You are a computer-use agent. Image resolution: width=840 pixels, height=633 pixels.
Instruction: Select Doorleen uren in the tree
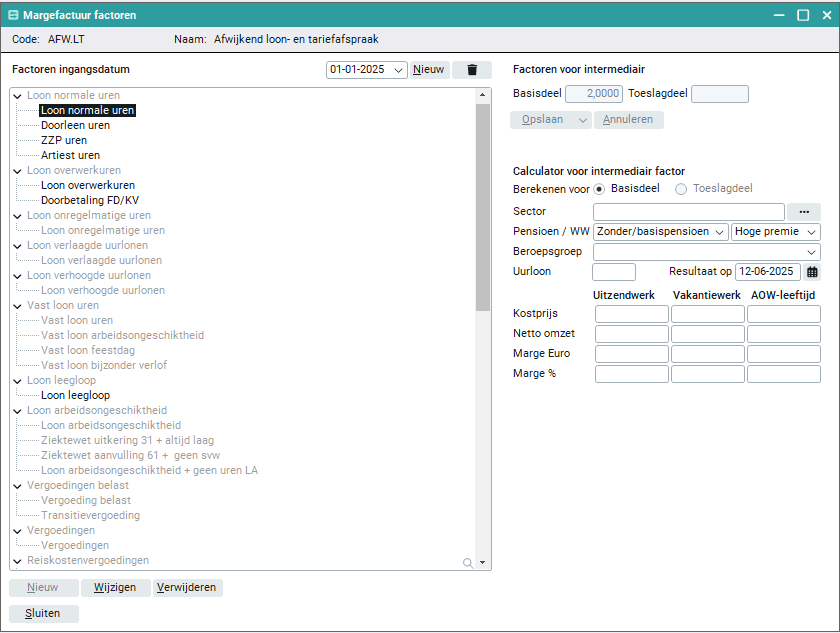(x=75, y=126)
